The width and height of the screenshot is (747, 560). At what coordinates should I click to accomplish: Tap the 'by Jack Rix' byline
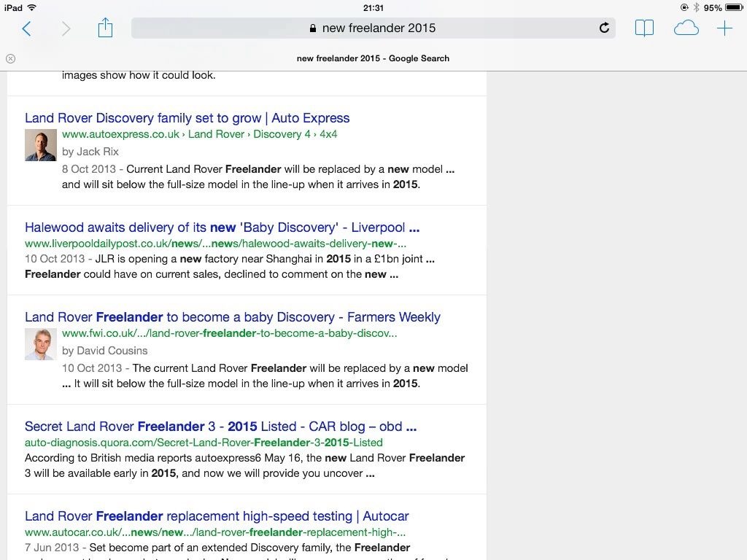pos(90,152)
